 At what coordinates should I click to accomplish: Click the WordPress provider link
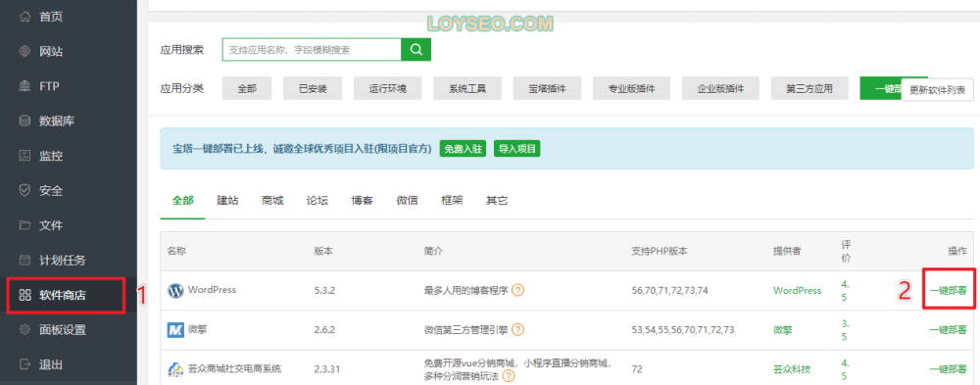click(x=797, y=291)
